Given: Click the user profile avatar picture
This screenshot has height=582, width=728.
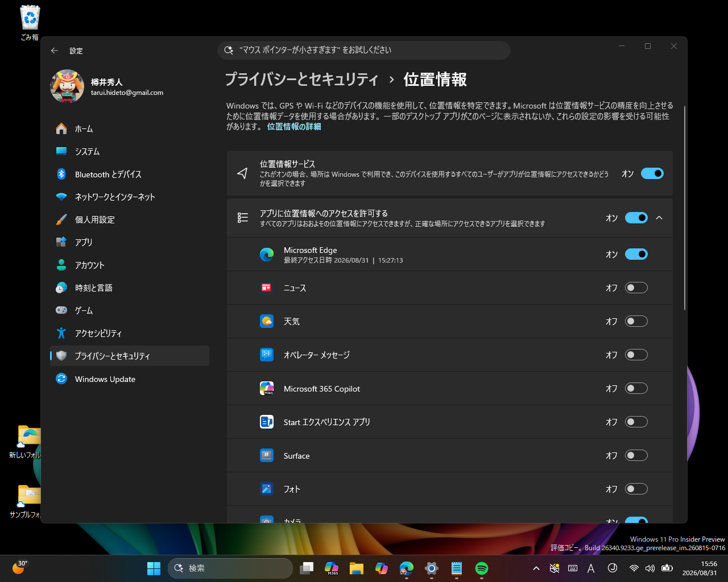Looking at the screenshot, I should (67, 86).
